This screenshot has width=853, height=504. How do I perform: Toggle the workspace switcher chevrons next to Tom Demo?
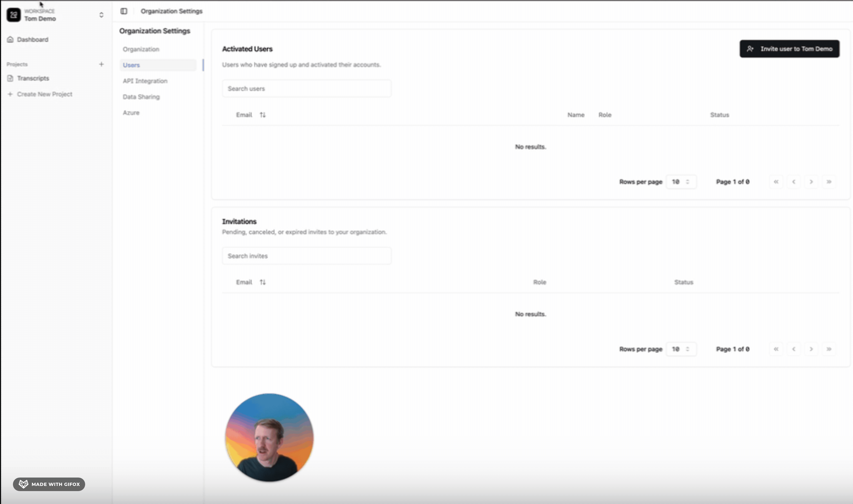(x=101, y=15)
